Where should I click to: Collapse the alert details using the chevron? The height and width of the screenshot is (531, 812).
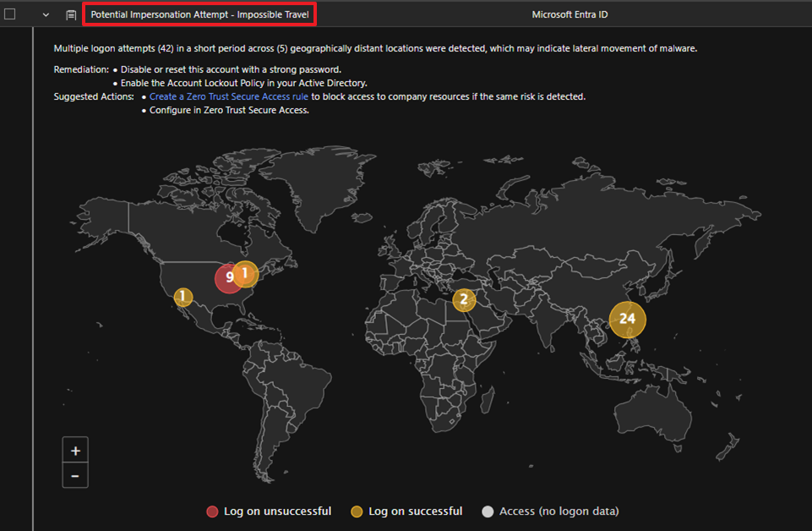46,14
